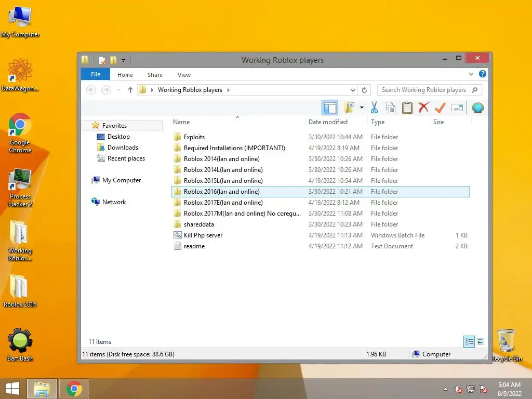The image size is (532, 399).
Task: Sort by Size column header
Action: point(450,122)
